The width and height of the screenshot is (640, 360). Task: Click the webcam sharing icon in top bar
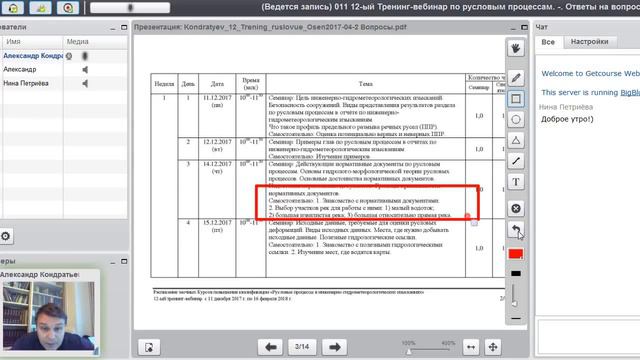[x=40, y=7]
